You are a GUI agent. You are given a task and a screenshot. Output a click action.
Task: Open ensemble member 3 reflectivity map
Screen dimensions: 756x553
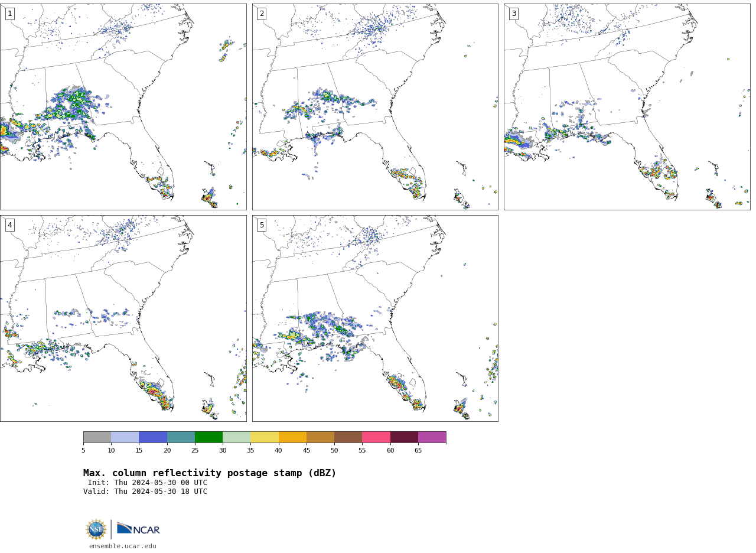(x=627, y=107)
